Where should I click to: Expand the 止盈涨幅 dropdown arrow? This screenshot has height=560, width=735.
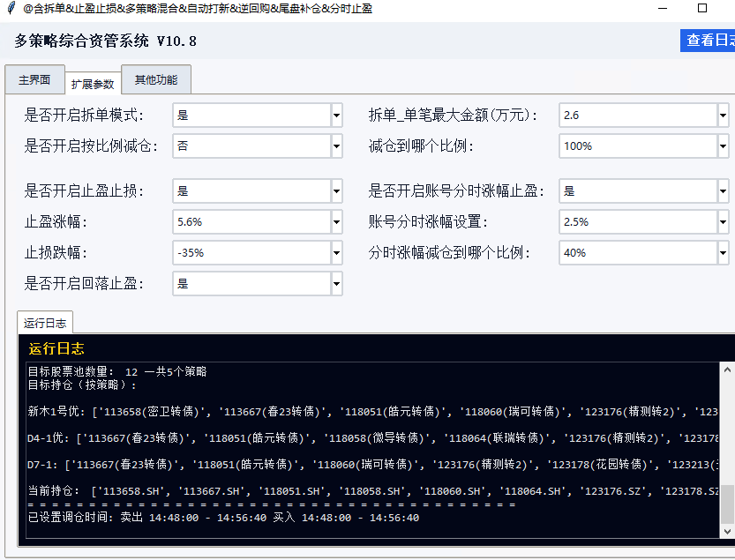tap(336, 222)
